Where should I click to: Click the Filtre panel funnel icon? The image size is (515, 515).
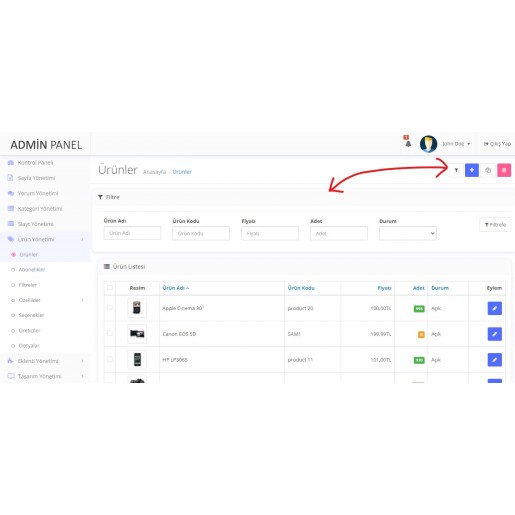point(100,197)
